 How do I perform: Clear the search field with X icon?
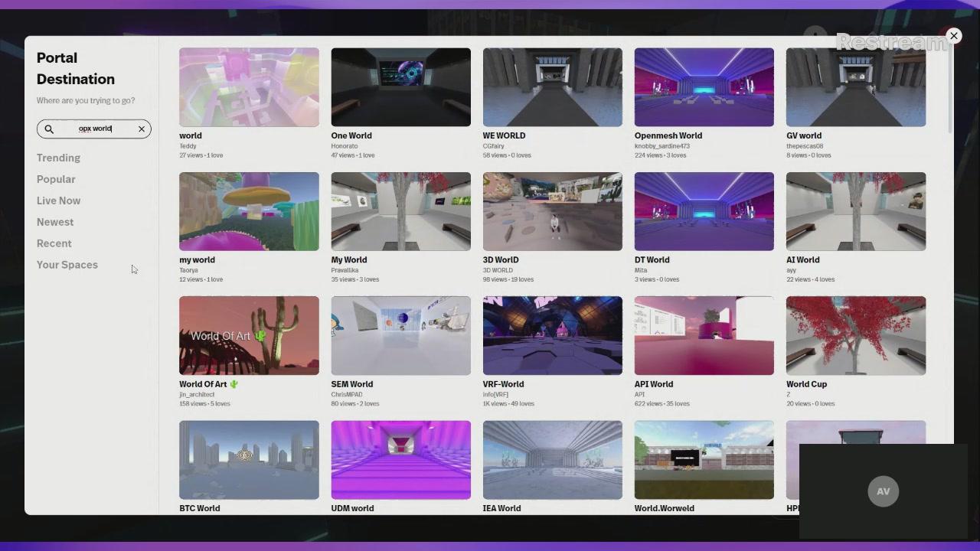click(142, 129)
